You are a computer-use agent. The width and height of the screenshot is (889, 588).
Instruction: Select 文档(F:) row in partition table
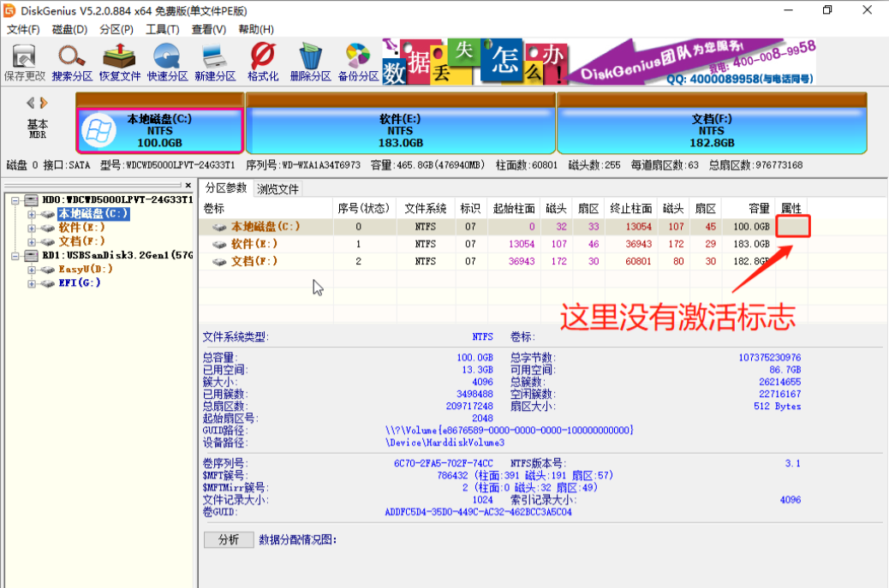click(504, 261)
